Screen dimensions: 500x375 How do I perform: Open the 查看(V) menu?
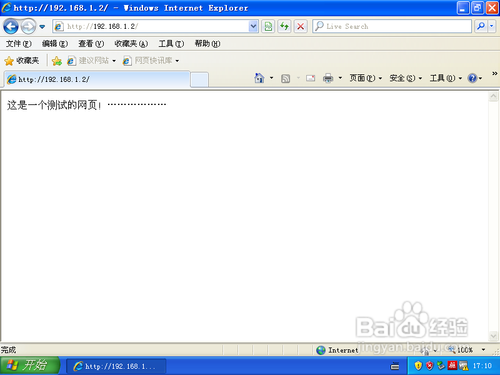[x=91, y=44]
